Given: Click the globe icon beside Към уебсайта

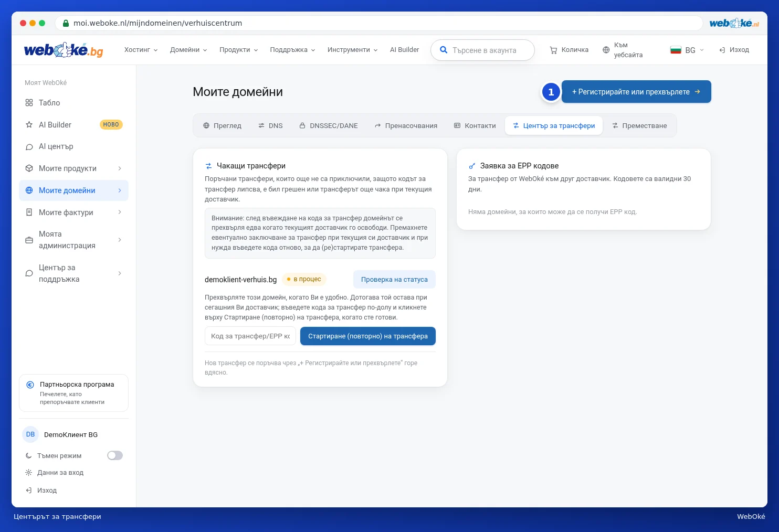Looking at the screenshot, I should point(606,50).
